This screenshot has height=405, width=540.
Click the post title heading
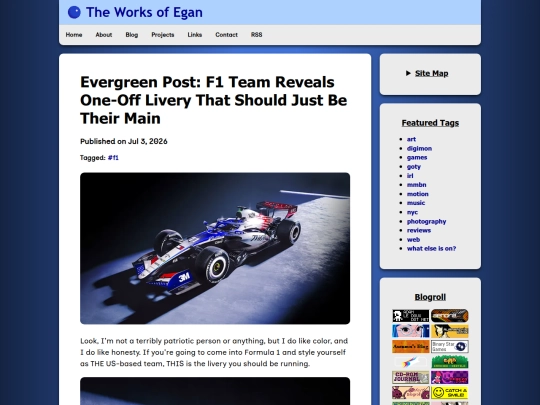click(x=214, y=100)
